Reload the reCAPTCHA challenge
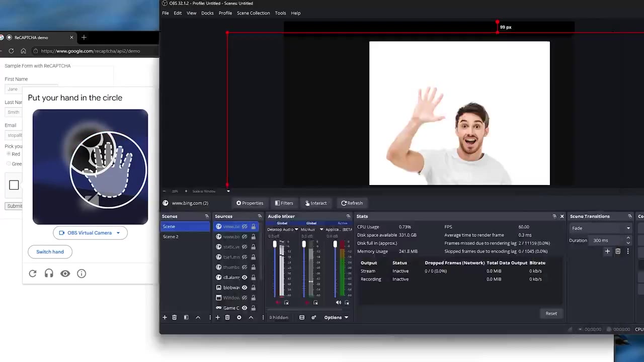644x362 pixels. pyautogui.click(x=33, y=274)
